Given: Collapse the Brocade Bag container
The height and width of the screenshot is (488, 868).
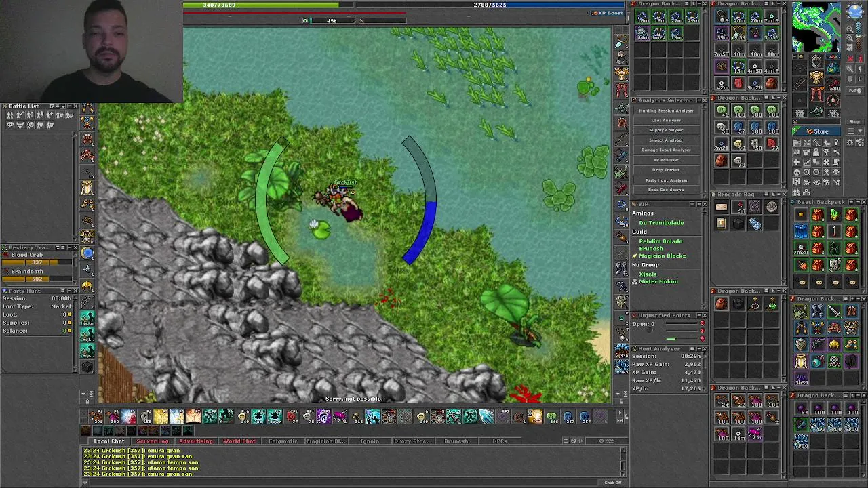Looking at the screenshot, I should 778,195.
